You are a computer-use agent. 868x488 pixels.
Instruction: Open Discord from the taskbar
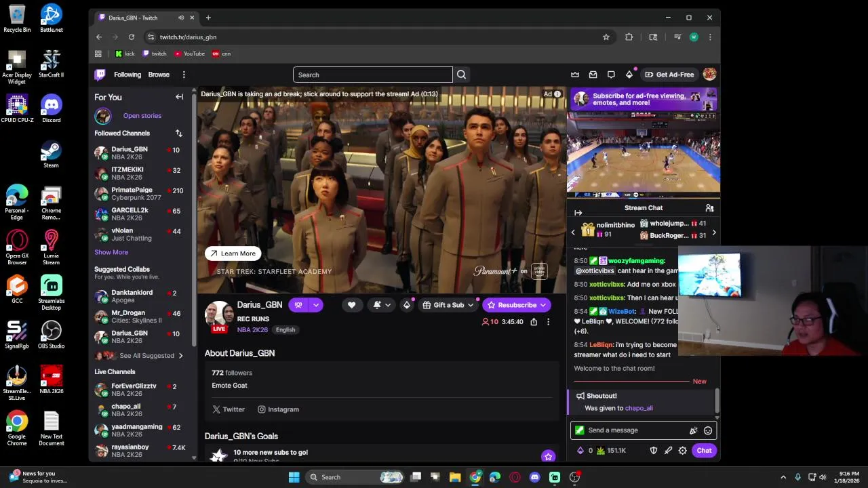tap(534, 477)
